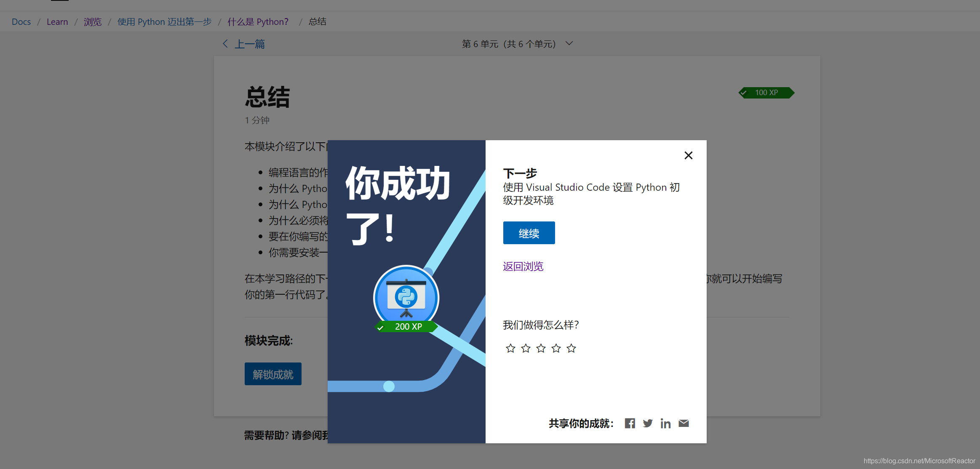Click the 解锁成就 button
980x469 pixels.
pyautogui.click(x=273, y=374)
